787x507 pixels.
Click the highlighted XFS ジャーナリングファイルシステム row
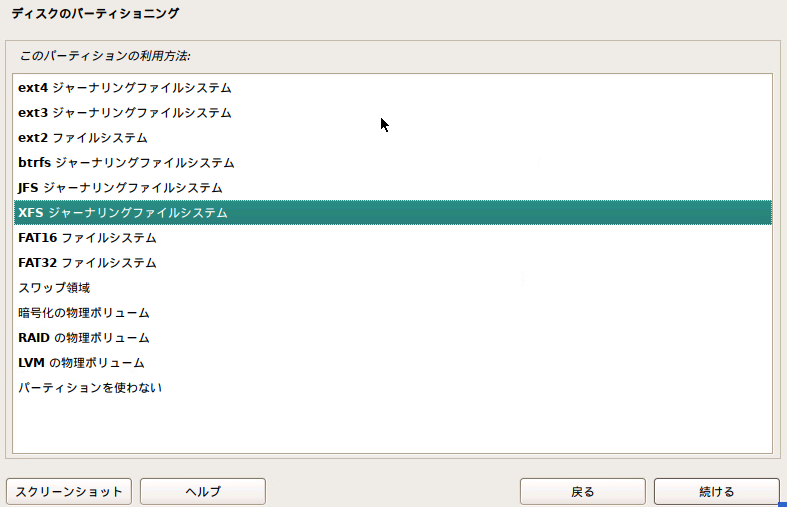tap(392, 212)
